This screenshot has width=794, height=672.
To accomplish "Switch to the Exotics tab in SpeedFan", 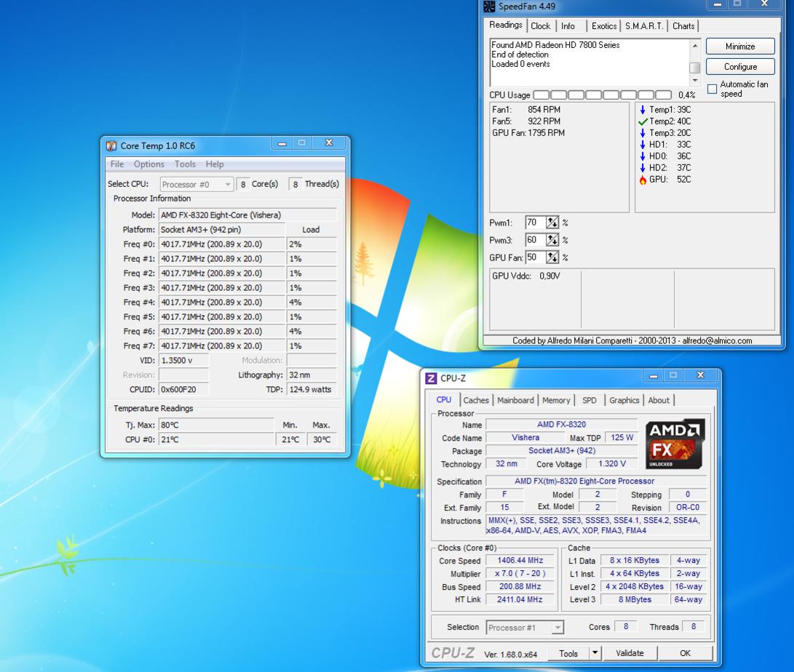I will point(604,25).
